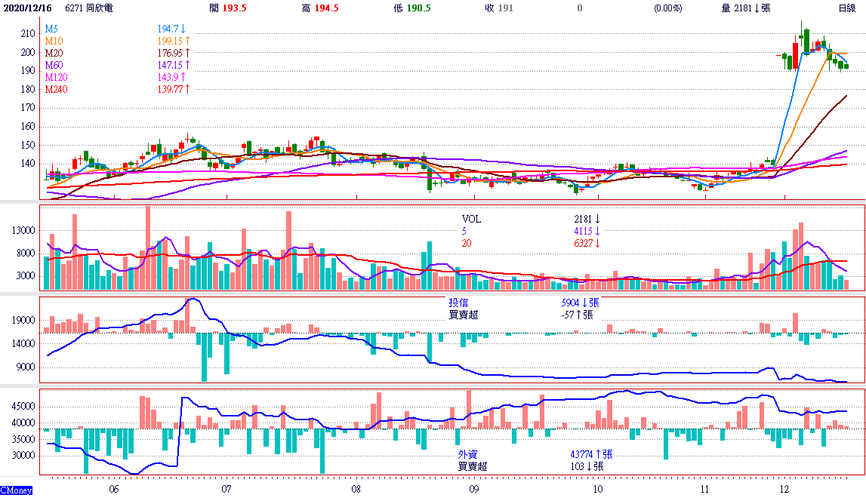Click the CMoney logo in the corner

17,490
